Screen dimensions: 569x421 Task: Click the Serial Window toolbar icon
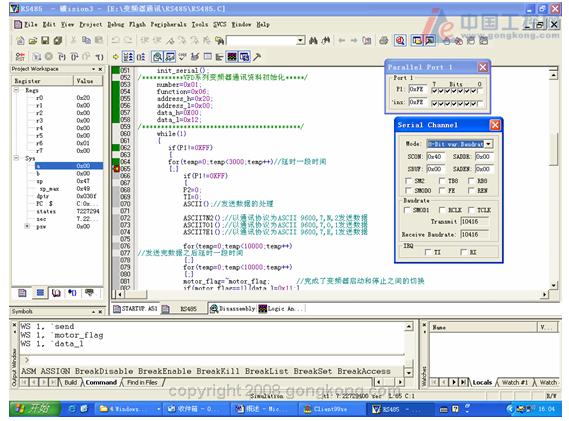click(195, 57)
